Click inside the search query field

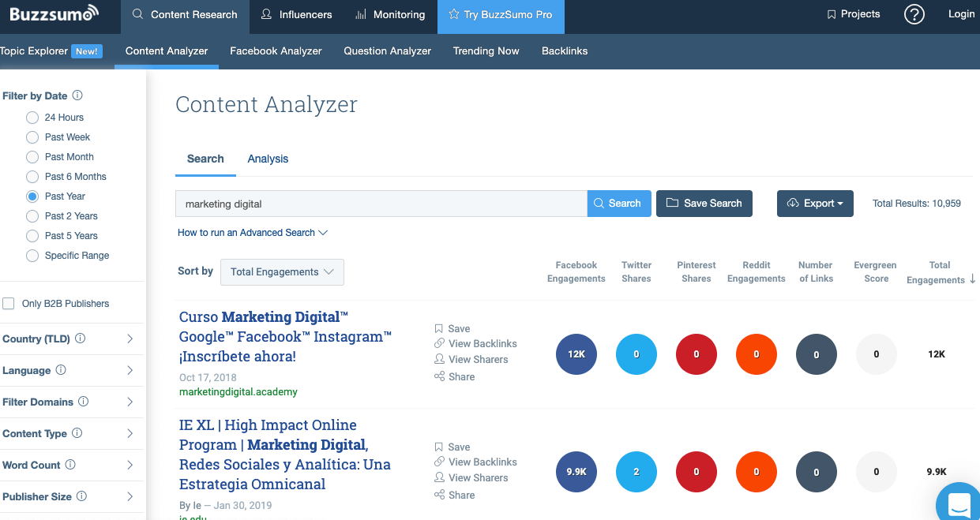point(379,203)
